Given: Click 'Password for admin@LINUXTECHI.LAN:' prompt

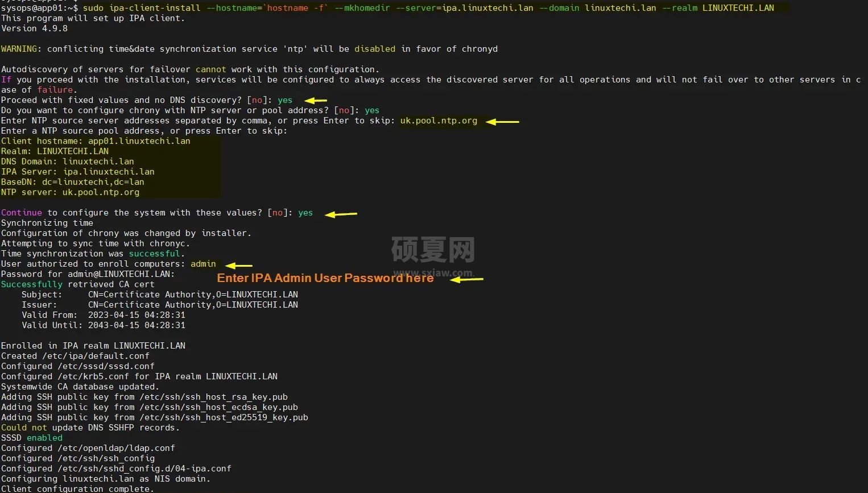Looking at the screenshot, I should [x=88, y=274].
